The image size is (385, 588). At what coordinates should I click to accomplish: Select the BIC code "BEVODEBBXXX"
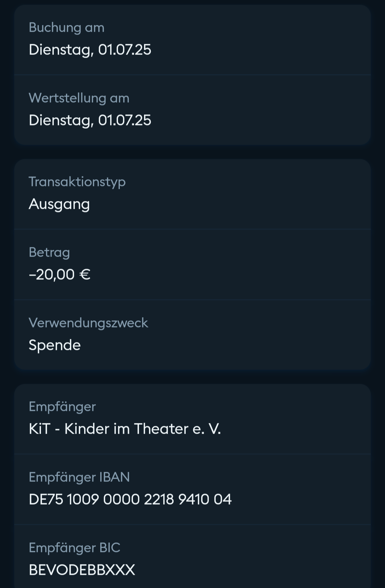click(82, 570)
